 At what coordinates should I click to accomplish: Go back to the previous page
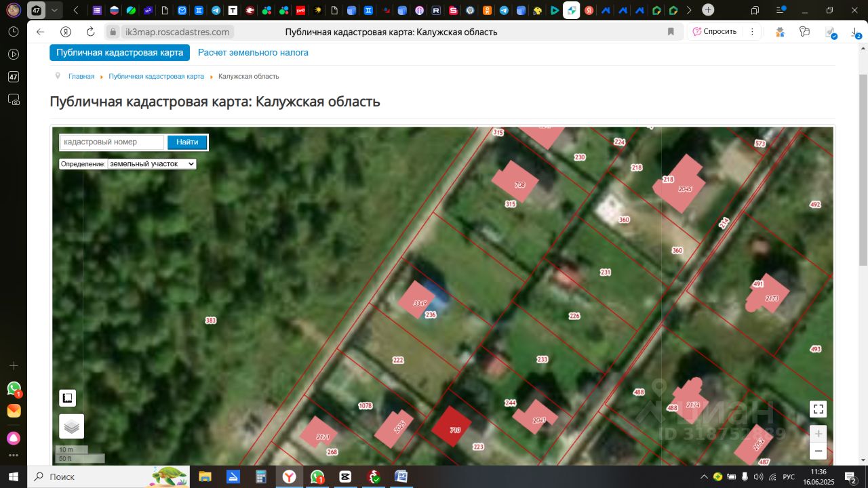point(41,32)
